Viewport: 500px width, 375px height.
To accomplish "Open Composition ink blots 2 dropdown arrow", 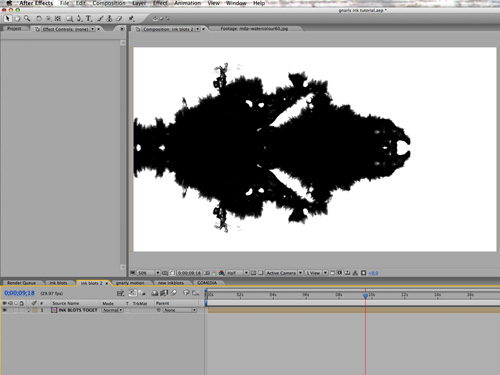I will click(x=198, y=29).
